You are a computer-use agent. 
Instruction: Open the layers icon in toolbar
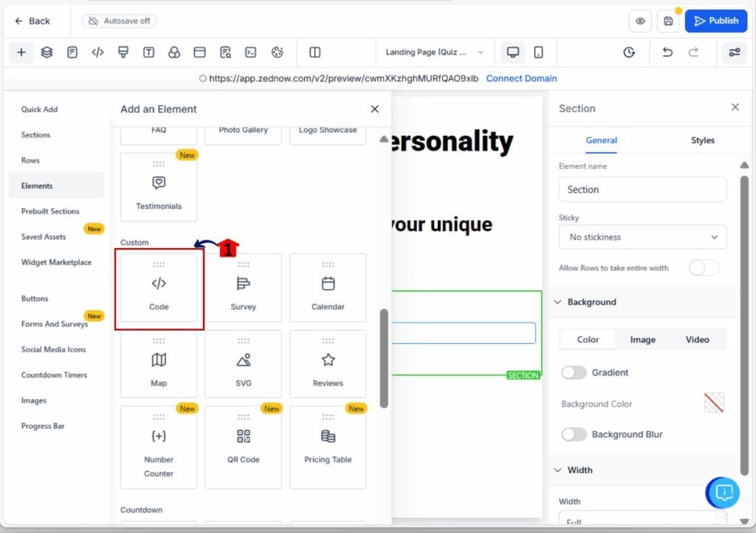click(47, 52)
